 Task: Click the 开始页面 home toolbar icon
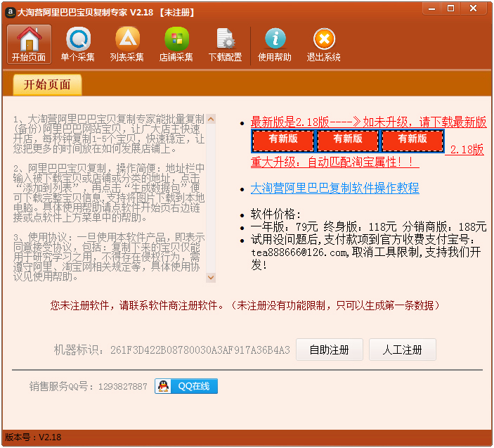click(29, 44)
